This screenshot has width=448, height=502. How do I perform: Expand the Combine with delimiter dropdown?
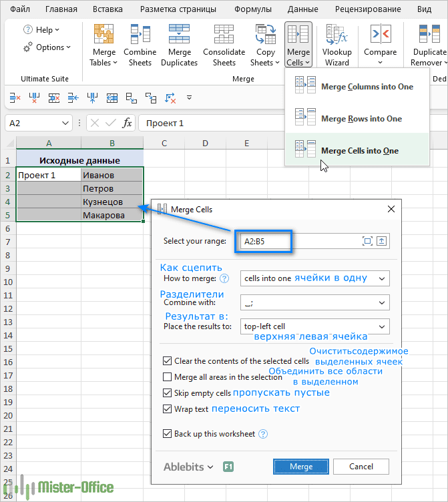click(x=382, y=302)
